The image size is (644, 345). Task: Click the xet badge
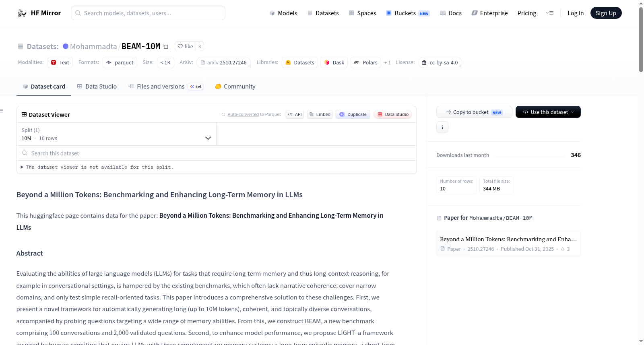tap(196, 87)
